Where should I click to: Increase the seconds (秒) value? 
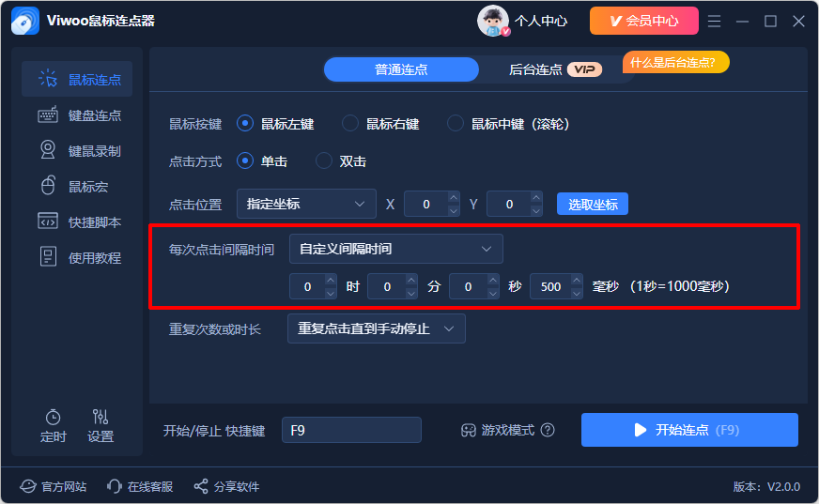coord(493,281)
